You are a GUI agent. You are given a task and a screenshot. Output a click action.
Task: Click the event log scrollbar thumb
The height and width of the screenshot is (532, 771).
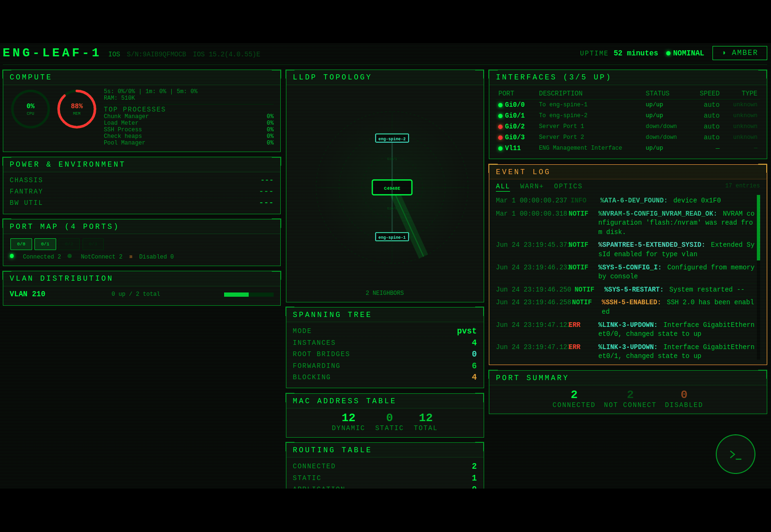758,228
